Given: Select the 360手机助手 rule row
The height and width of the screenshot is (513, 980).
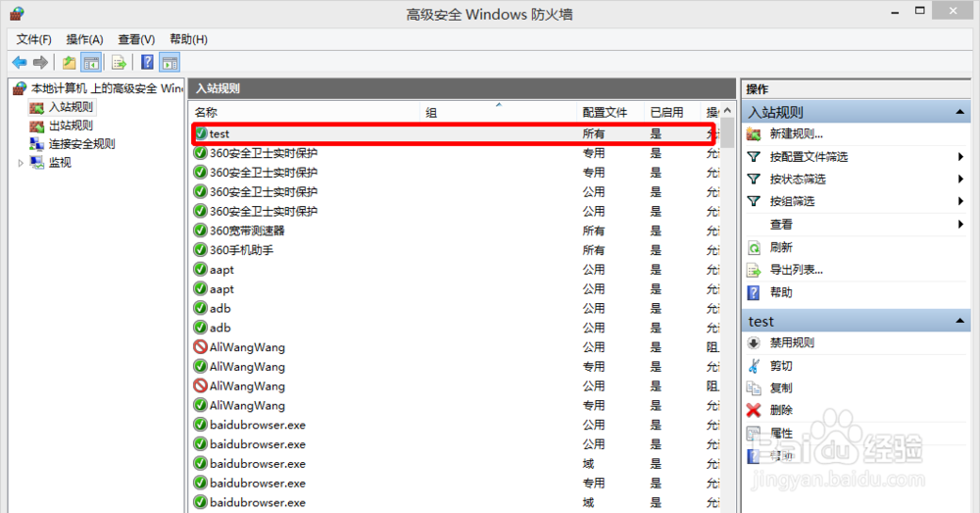Looking at the screenshot, I should 456,250.
